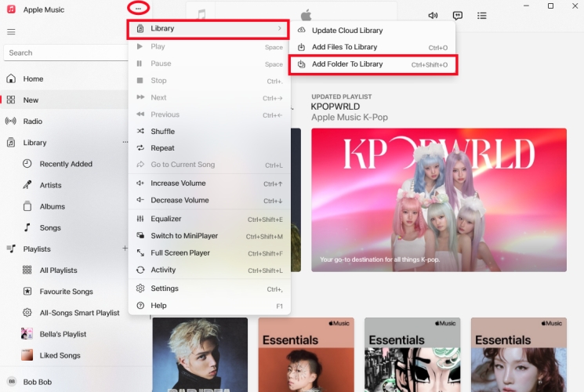Screen dimensions: 584x392
Task: Open the rightmost Essentials playlist card
Action: pos(518,354)
